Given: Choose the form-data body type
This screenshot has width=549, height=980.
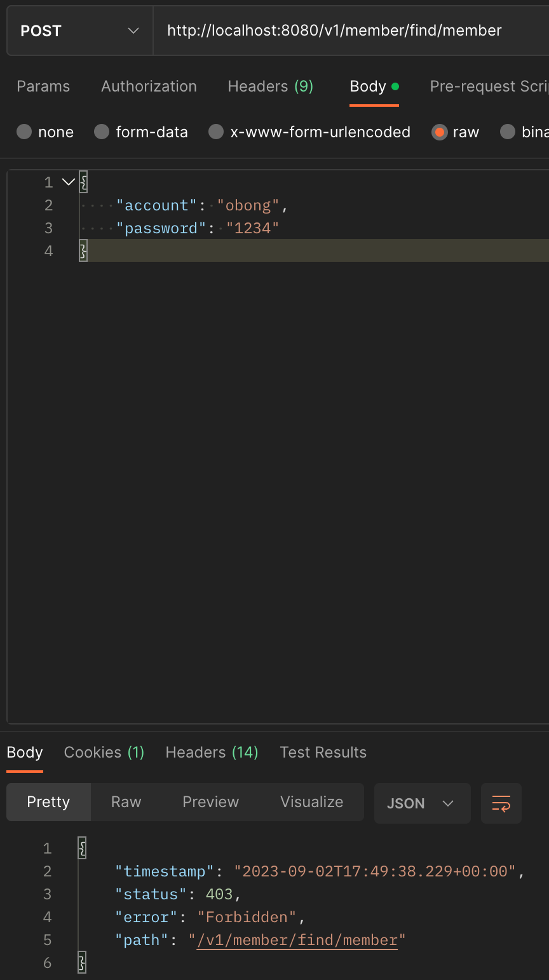Looking at the screenshot, I should pos(141,132).
